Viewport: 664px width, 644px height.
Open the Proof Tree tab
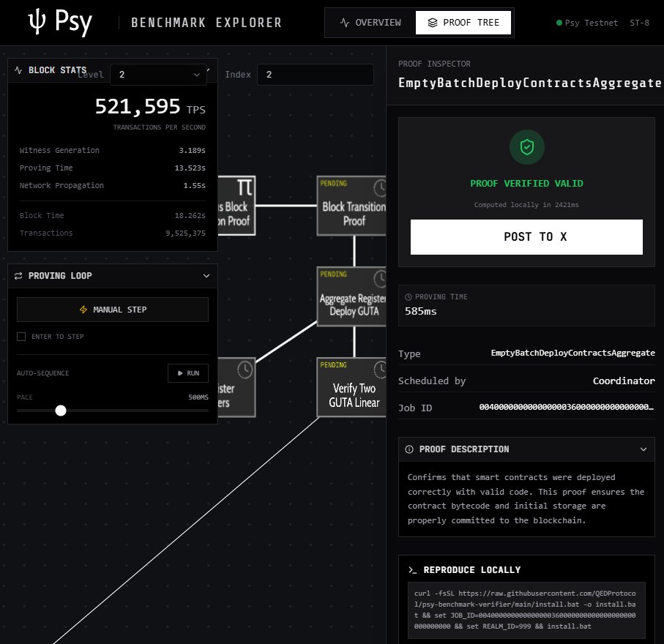click(463, 23)
